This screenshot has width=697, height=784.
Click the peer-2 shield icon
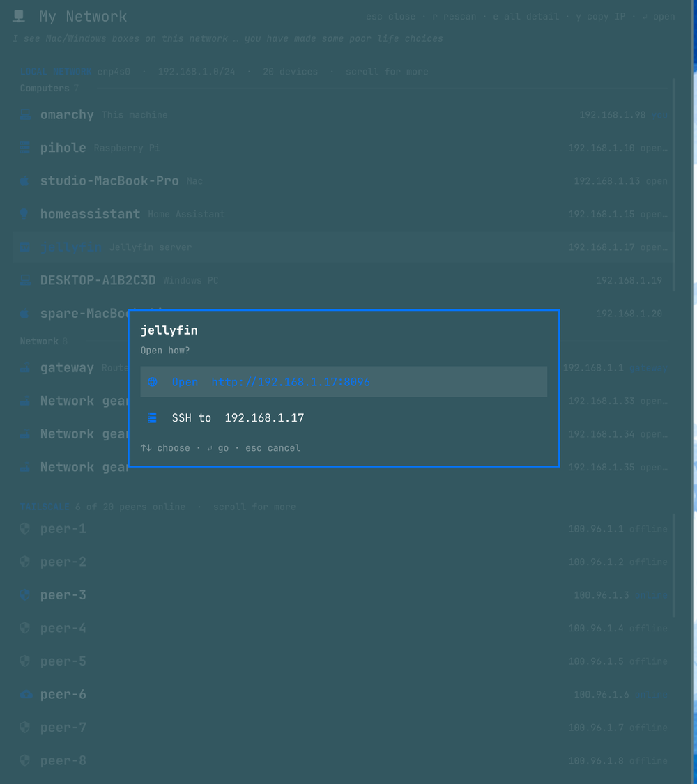coord(24,562)
